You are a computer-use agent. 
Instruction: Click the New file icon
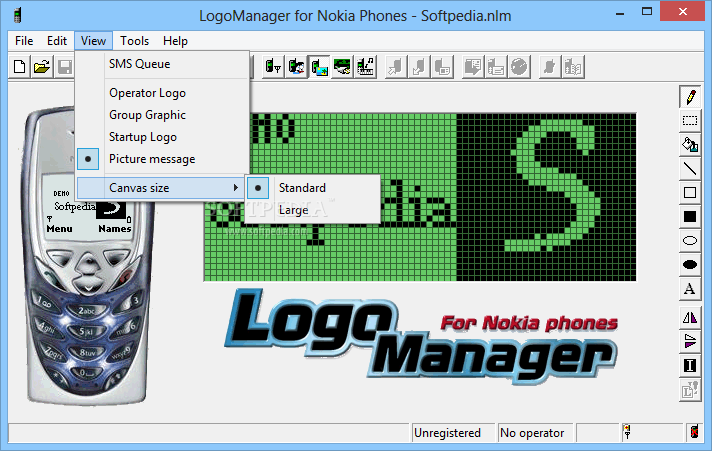[20, 67]
